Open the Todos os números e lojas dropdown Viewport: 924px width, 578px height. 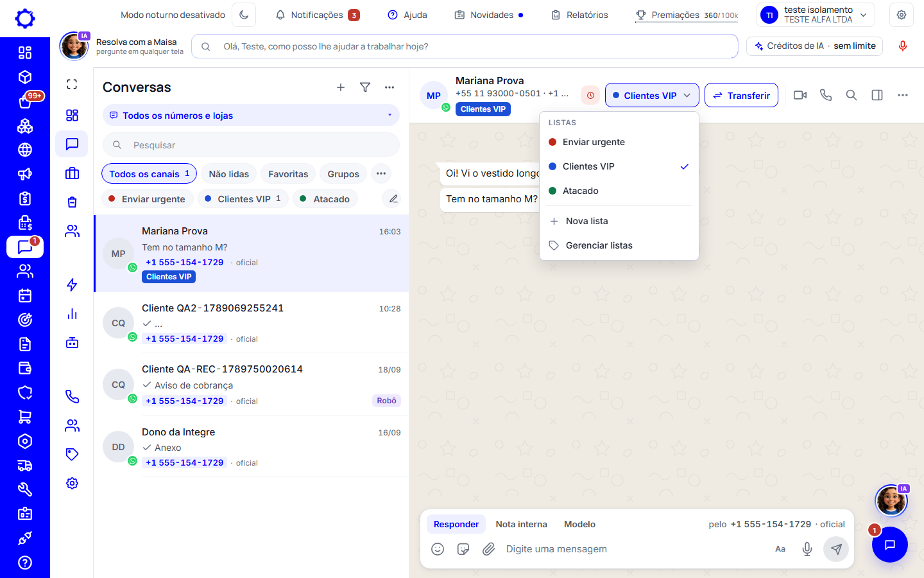[x=251, y=116]
